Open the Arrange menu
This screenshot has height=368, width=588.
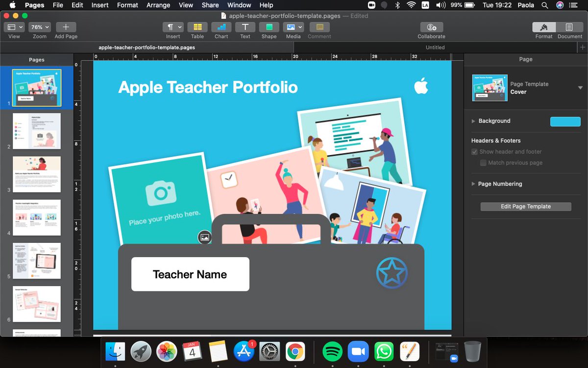click(158, 5)
